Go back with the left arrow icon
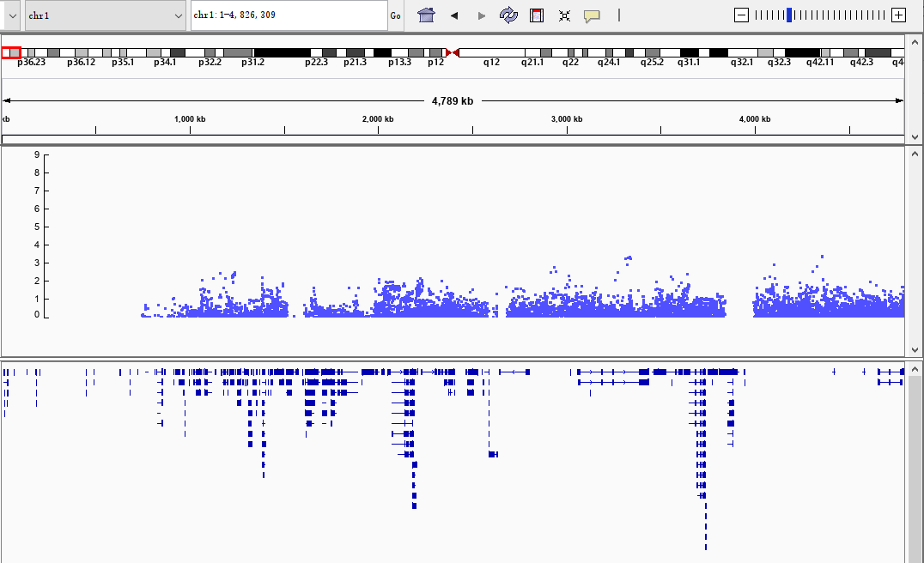Viewport: 924px width, 563px height. pos(453,16)
